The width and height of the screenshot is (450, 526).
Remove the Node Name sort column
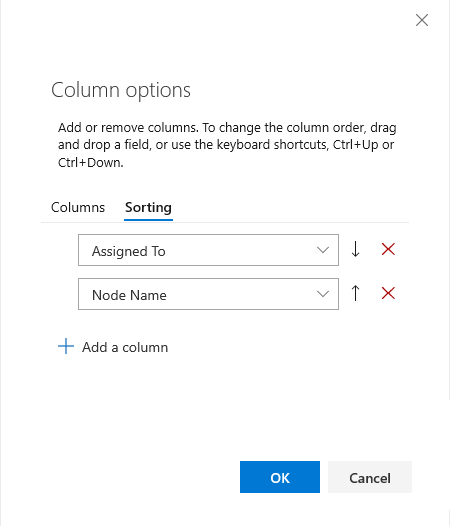(388, 293)
